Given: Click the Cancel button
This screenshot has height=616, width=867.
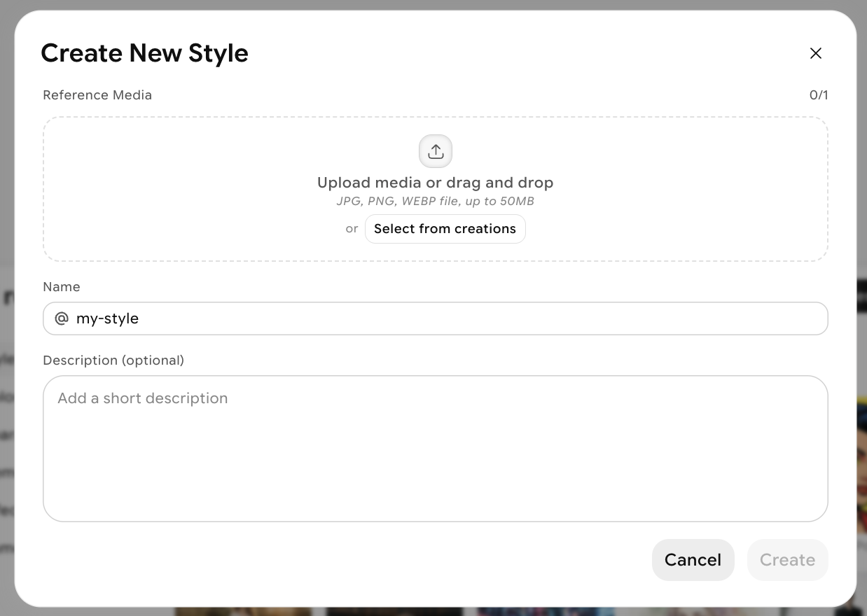Looking at the screenshot, I should click(693, 559).
